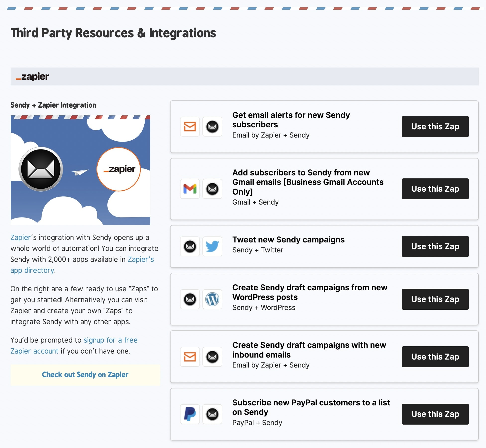Click 'Email by Zapier + Sendy' under inbound emails

271,365
